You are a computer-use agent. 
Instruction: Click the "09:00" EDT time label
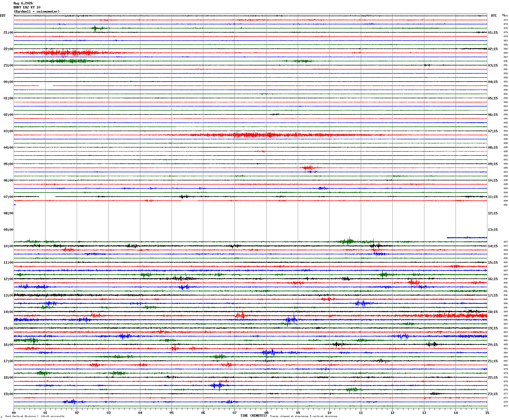click(x=8, y=230)
